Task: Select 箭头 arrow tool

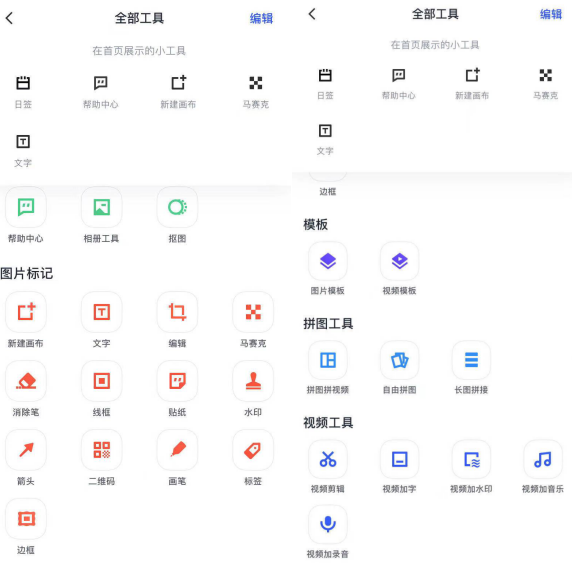Action: tap(26, 450)
